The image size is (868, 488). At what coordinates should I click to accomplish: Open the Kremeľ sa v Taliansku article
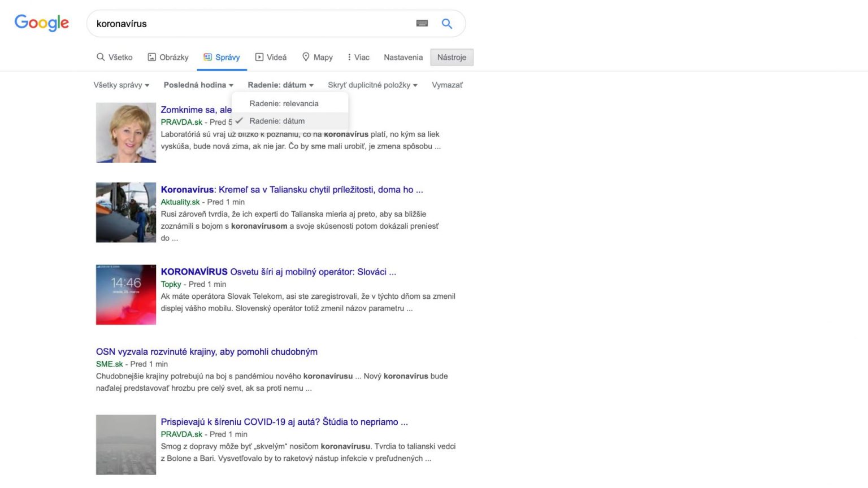[x=292, y=190]
